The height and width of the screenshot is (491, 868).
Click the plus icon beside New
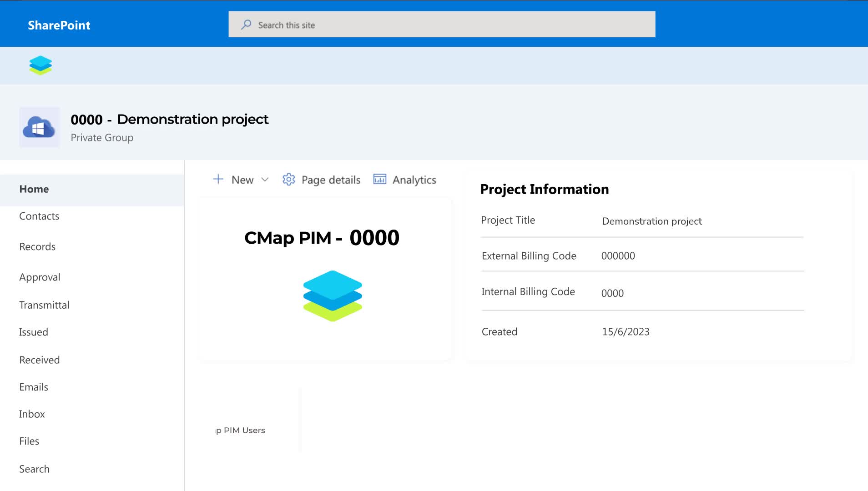point(218,179)
